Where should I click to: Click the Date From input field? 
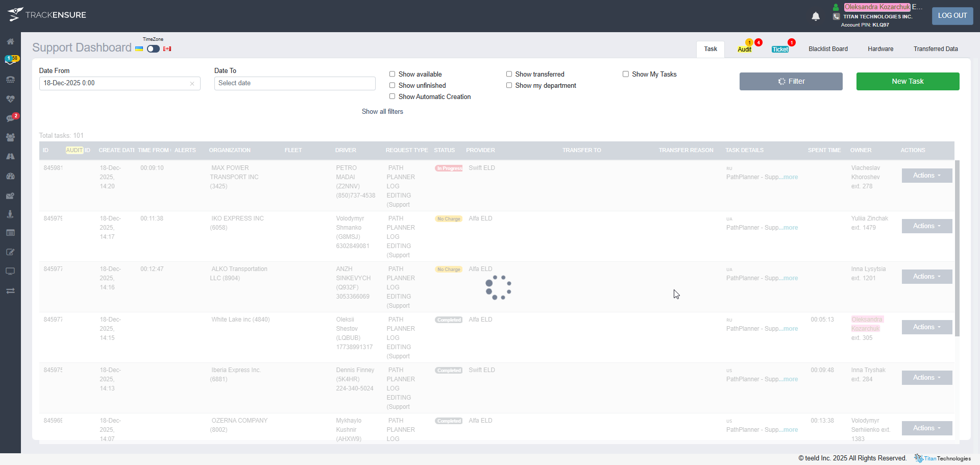click(x=119, y=83)
